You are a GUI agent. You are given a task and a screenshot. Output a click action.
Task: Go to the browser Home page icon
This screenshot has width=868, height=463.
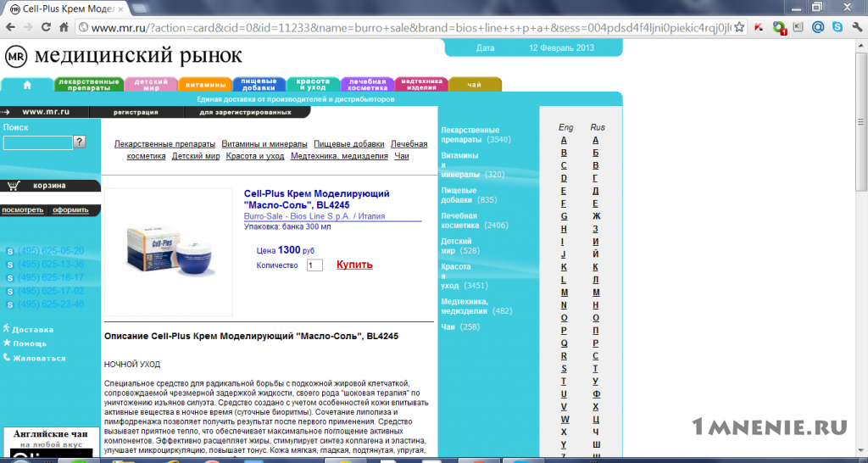[x=64, y=27]
